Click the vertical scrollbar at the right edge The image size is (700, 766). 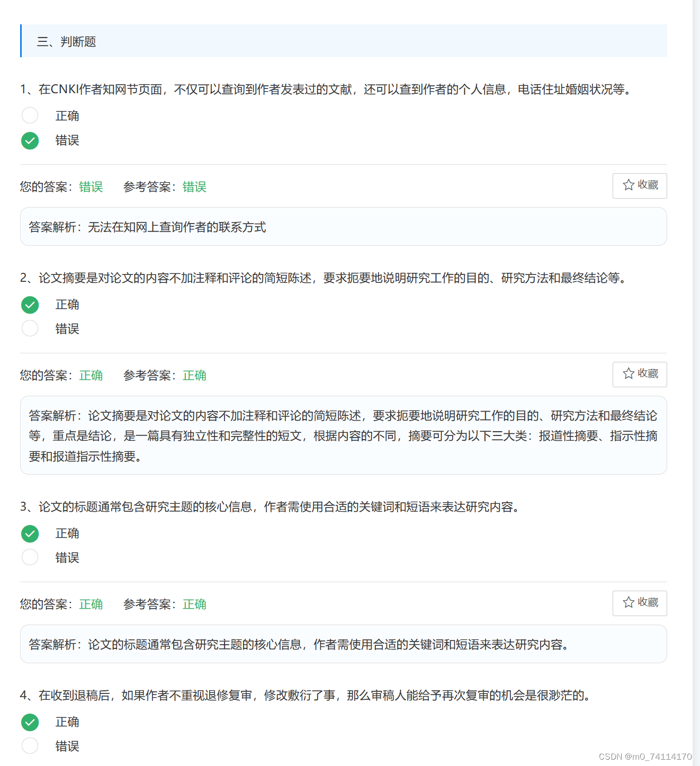pyautogui.click(x=696, y=383)
